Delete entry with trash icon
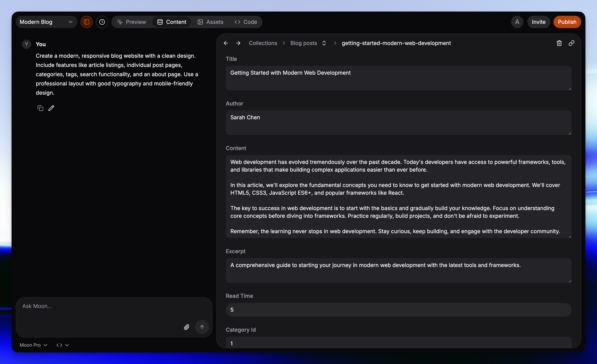This screenshot has height=364, width=597. pos(559,43)
